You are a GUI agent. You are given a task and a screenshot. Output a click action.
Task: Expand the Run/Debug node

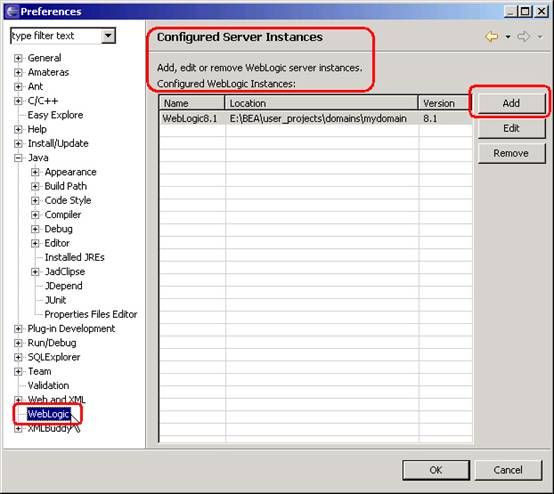(x=18, y=343)
